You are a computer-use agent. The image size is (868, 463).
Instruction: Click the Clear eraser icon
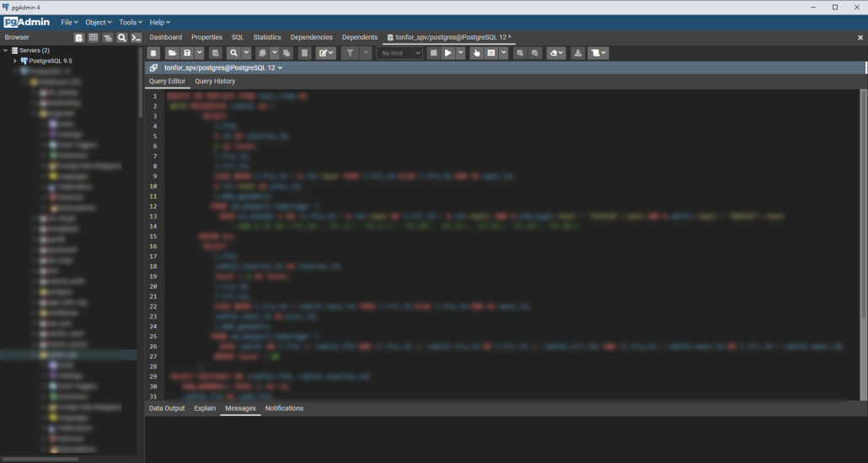pyautogui.click(x=553, y=53)
